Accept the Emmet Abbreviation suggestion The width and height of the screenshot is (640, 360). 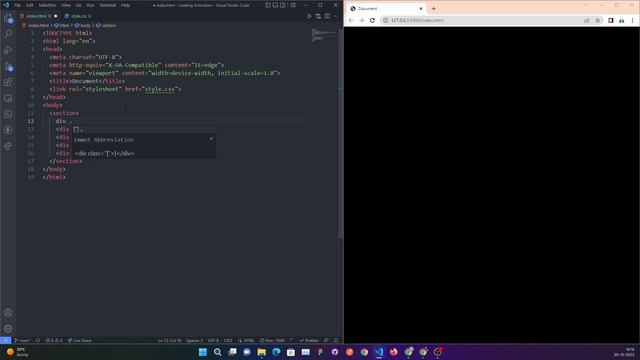point(144,129)
